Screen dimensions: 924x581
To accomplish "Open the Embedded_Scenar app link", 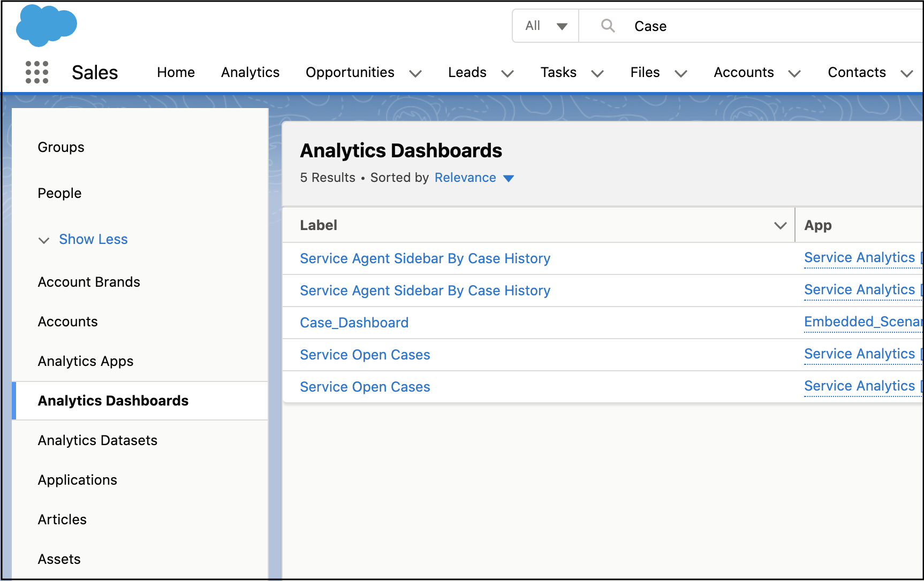I will click(863, 322).
